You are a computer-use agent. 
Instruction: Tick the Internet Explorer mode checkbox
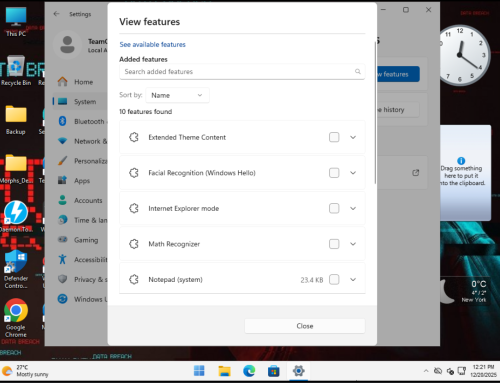click(x=334, y=208)
